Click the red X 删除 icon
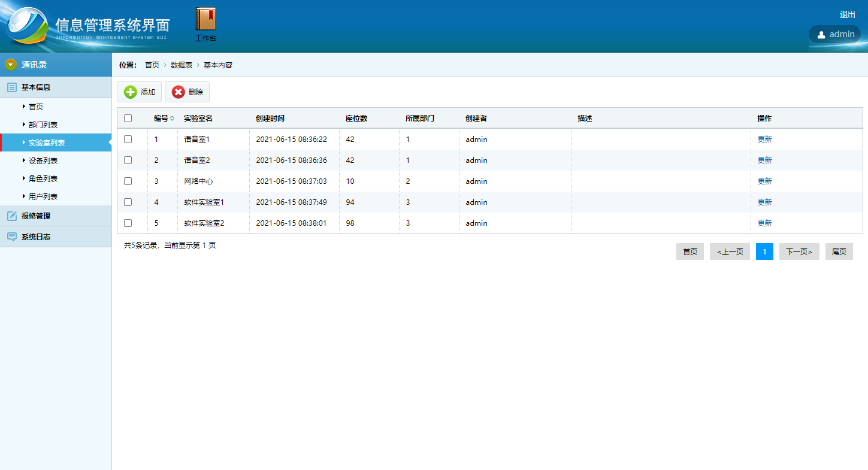868x470 pixels. 178,92
